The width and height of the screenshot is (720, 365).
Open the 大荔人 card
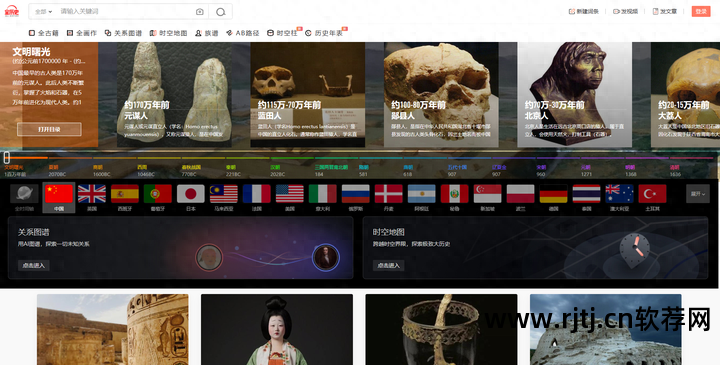[685, 95]
